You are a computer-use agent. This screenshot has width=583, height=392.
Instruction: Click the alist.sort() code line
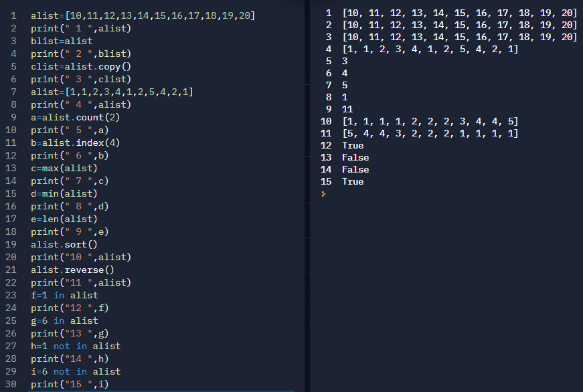tap(64, 244)
